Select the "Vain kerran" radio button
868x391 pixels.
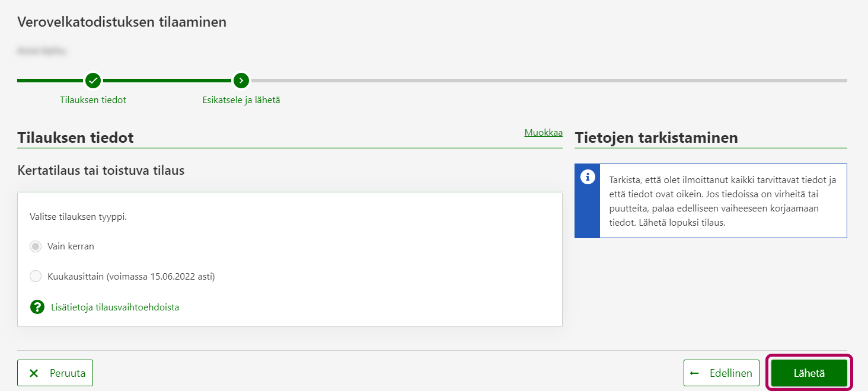[36, 246]
